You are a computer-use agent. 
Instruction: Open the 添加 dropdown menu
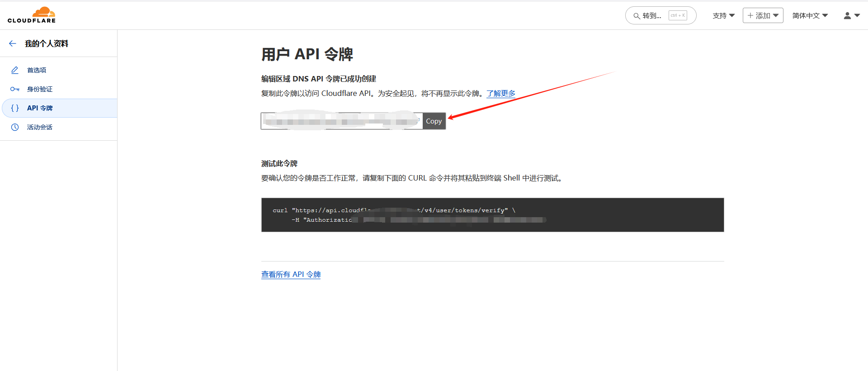[763, 16]
